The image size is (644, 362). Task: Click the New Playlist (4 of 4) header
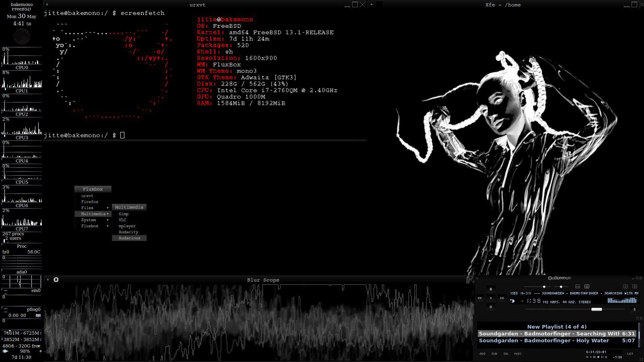tap(557, 327)
